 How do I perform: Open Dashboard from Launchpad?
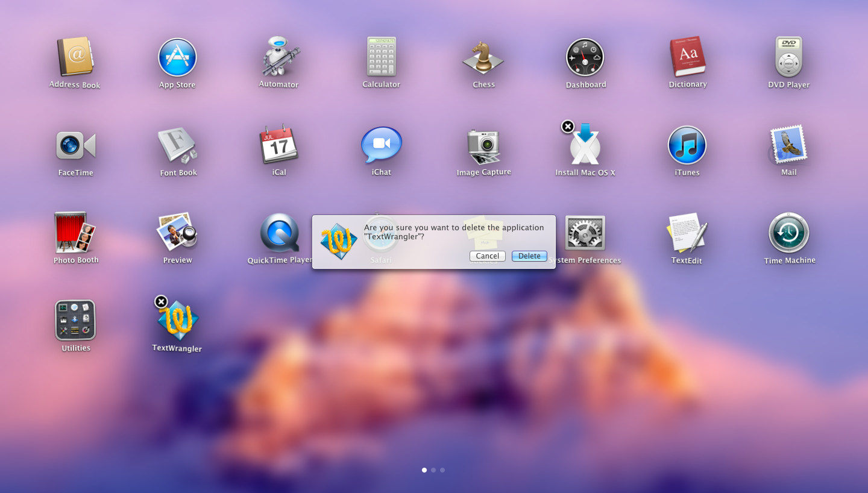click(x=585, y=57)
